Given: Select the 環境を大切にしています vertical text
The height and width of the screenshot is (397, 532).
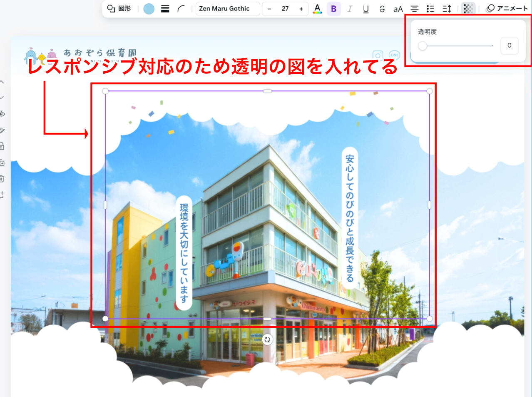Looking at the screenshot, I should [184, 253].
